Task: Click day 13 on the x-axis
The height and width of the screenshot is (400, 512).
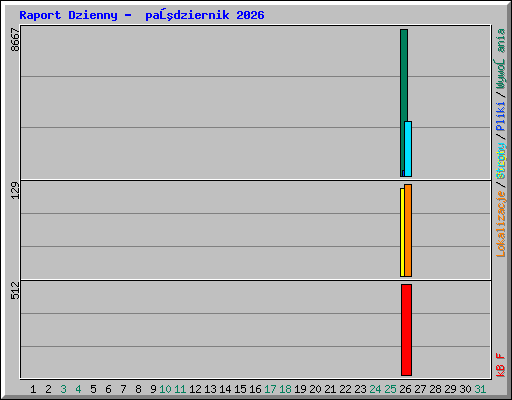Action: [210, 389]
